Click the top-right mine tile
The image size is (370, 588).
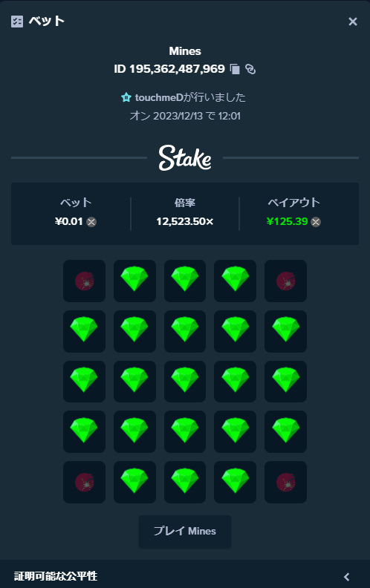(285, 281)
